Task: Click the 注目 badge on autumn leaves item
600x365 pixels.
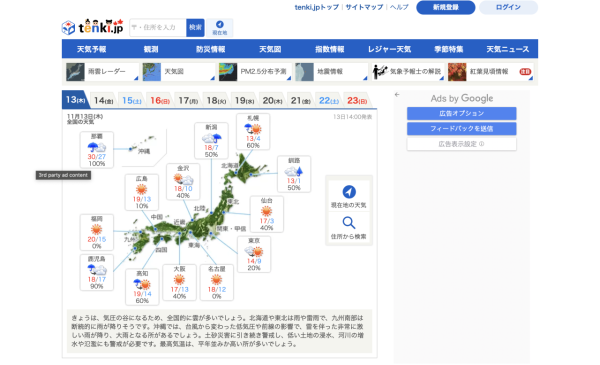Action: (x=525, y=72)
